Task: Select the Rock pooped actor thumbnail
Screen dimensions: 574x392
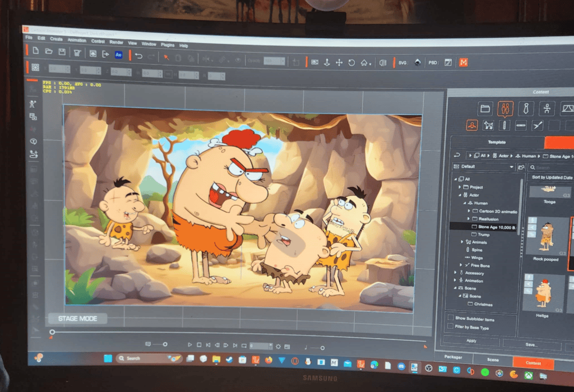Action: [547, 236]
